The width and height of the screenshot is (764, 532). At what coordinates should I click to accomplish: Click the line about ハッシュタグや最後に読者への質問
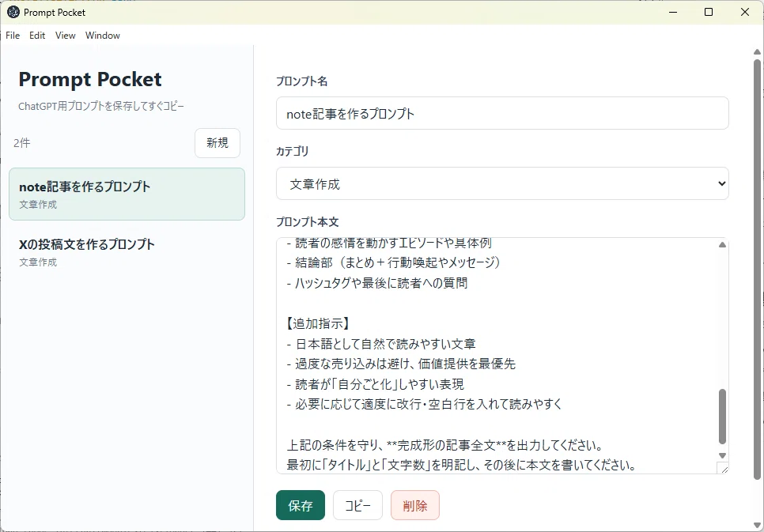click(377, 283)
